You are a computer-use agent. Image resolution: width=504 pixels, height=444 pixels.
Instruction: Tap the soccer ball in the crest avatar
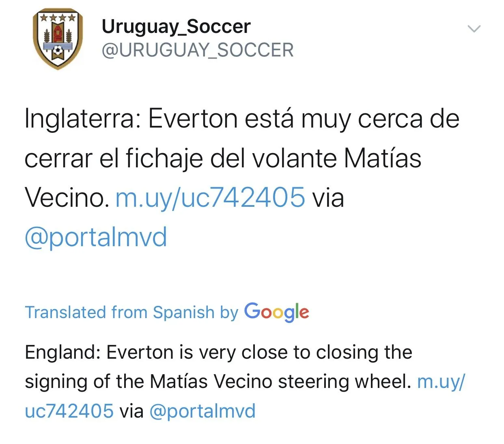click(x=58, y=50)
